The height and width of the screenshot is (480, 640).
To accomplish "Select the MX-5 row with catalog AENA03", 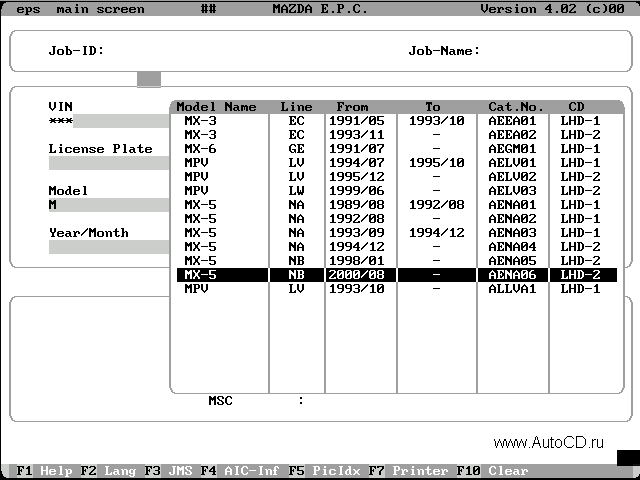I will pyautogui.click(x=397, y=233).
